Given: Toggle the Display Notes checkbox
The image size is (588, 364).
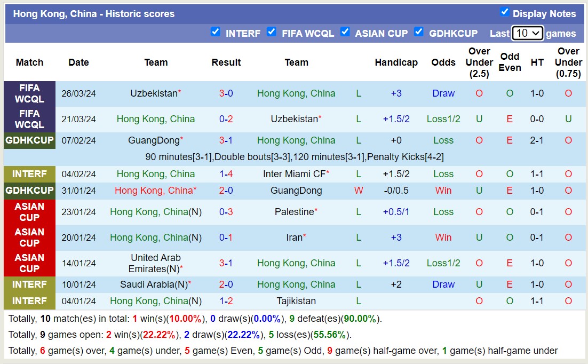Looking at the screenshot, I should coord(504,12).
